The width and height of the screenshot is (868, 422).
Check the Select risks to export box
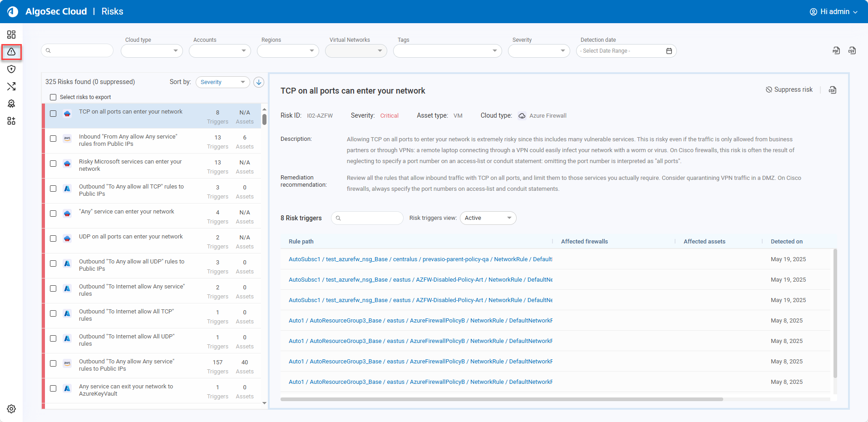53,97
